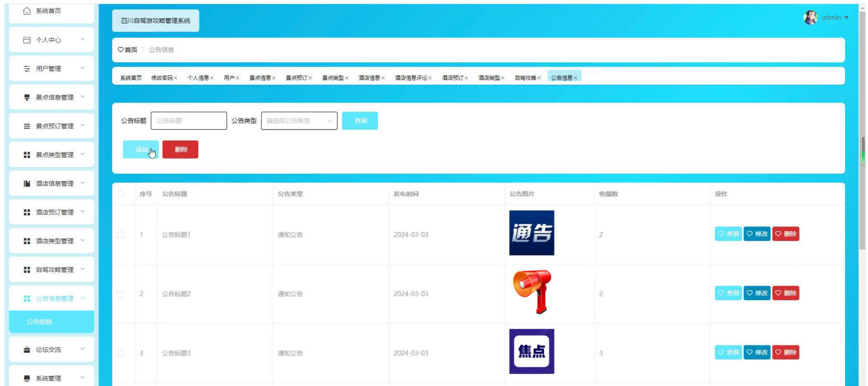Screen dimensions: 868x386
Task: Close the 自驾攻略 tab
Action: (x=539, y=78)
